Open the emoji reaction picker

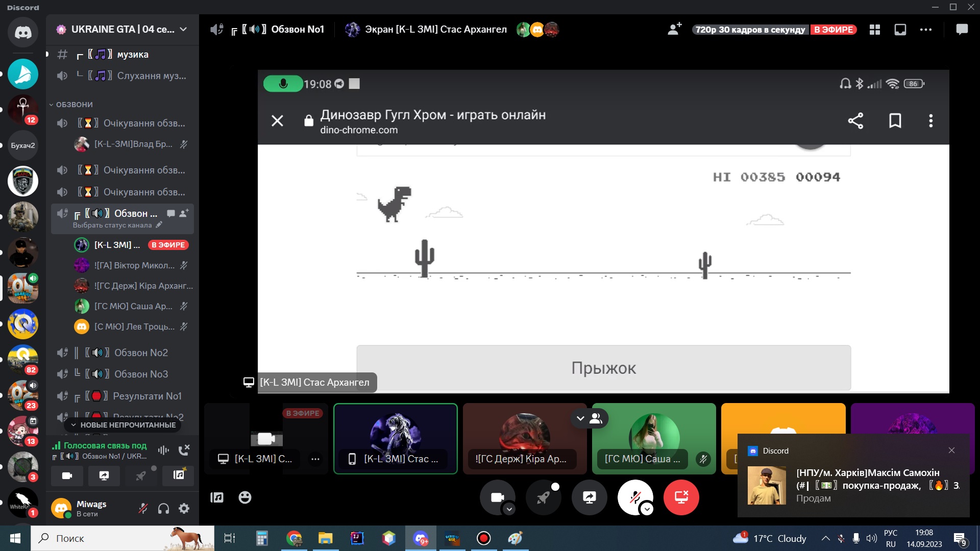(245, 497)
